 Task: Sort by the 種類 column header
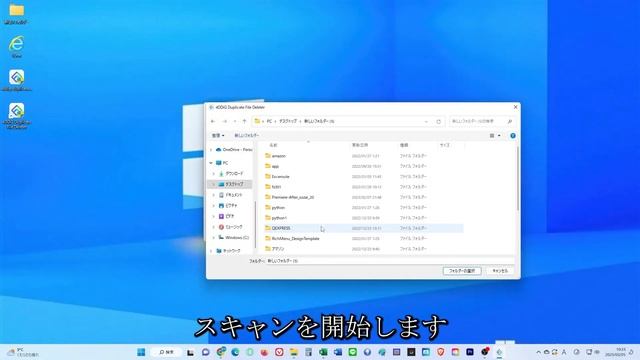pyautogui.click(x=404, y=145)
